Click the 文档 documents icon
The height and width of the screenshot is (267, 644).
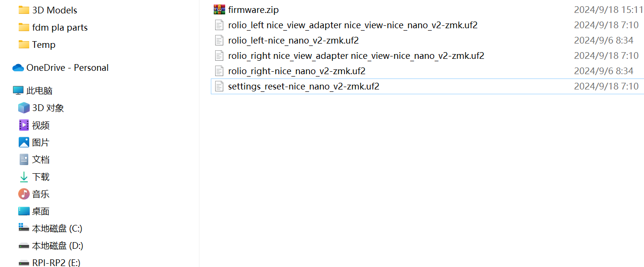[24, 159]
